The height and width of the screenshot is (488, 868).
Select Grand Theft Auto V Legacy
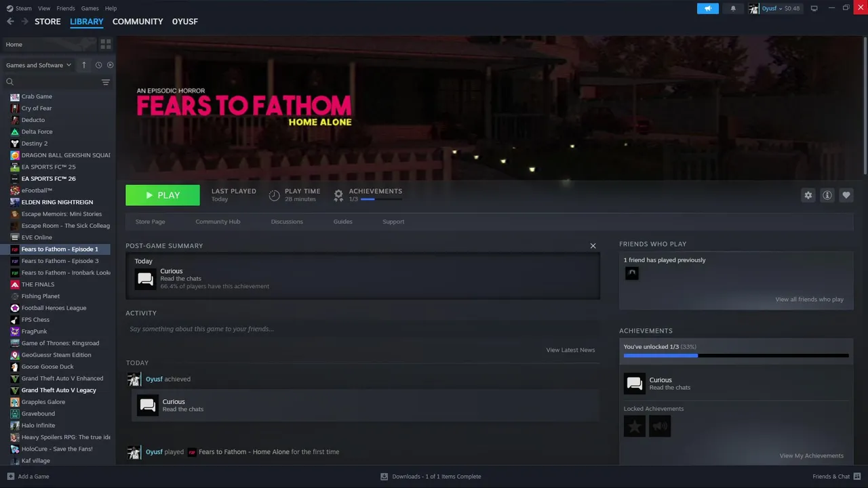pyautogui.click(x=58, y=390)
